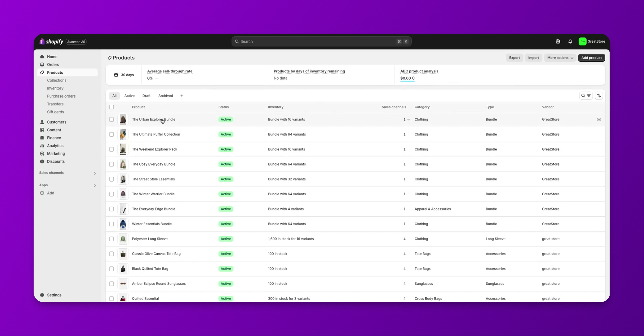
Task: Click the sort products arrows icon
Action: click(x=599, y=96)
